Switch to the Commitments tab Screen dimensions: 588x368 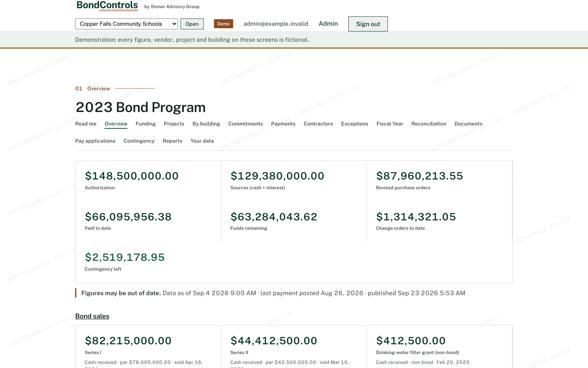point(245,124)
